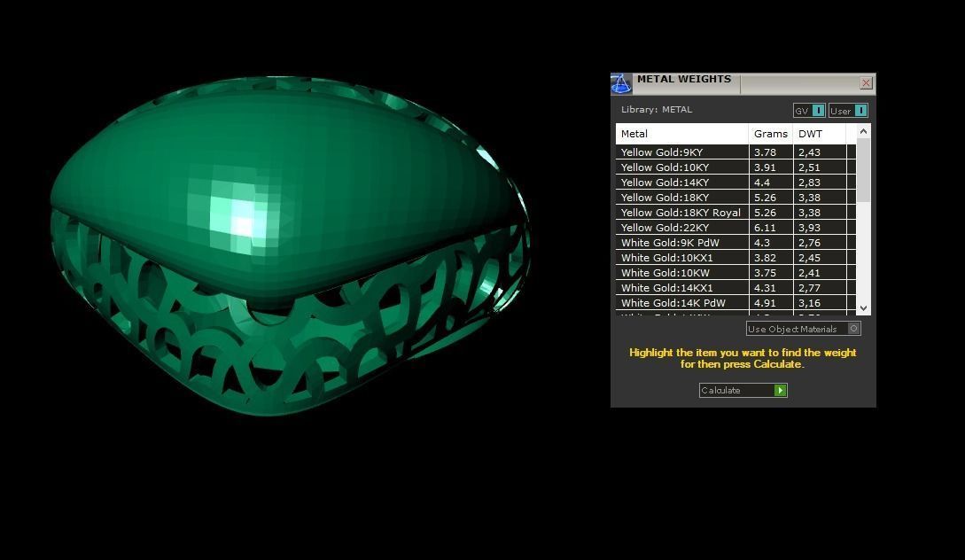Select the Yellow Gold:18KY row
The image size is (965, 560).
(735, 198)
